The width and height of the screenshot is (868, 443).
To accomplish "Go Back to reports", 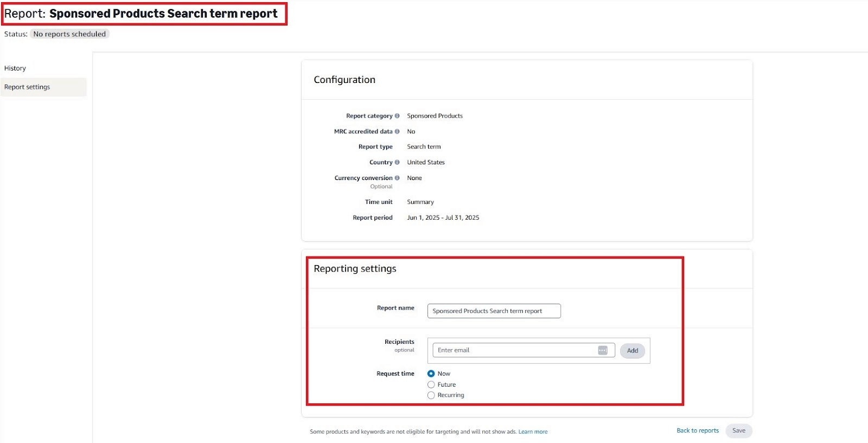I will point(698,431).
